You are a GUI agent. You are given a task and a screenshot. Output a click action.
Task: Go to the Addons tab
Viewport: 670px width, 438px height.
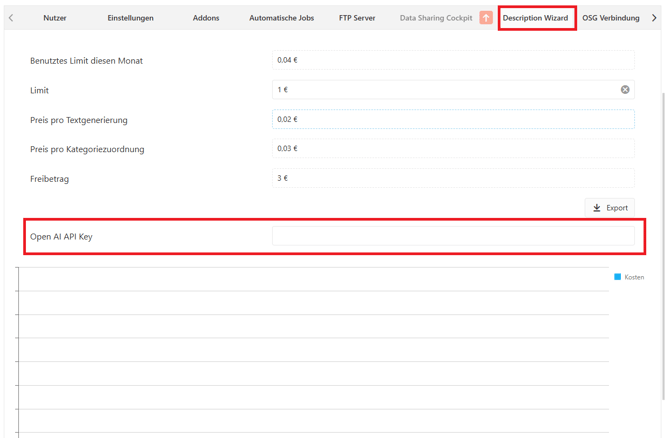click(x=206, y=18)
